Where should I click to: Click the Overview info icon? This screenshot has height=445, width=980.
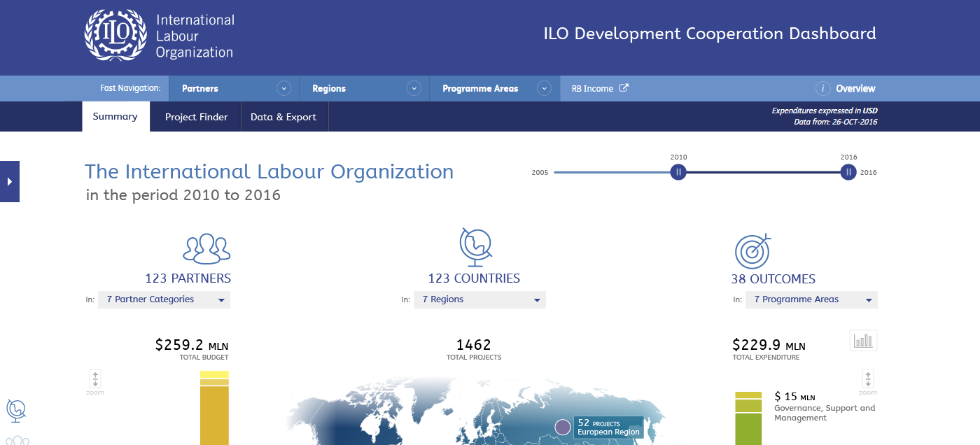[x=823, y=88]
